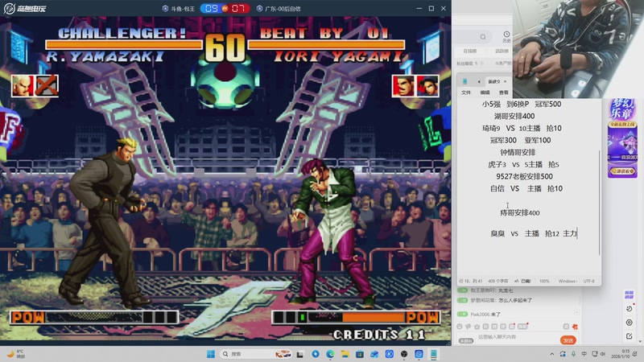Open the 文件 menu in Notepad
This screenshot has height=362, width=644.
click(466, 93)
